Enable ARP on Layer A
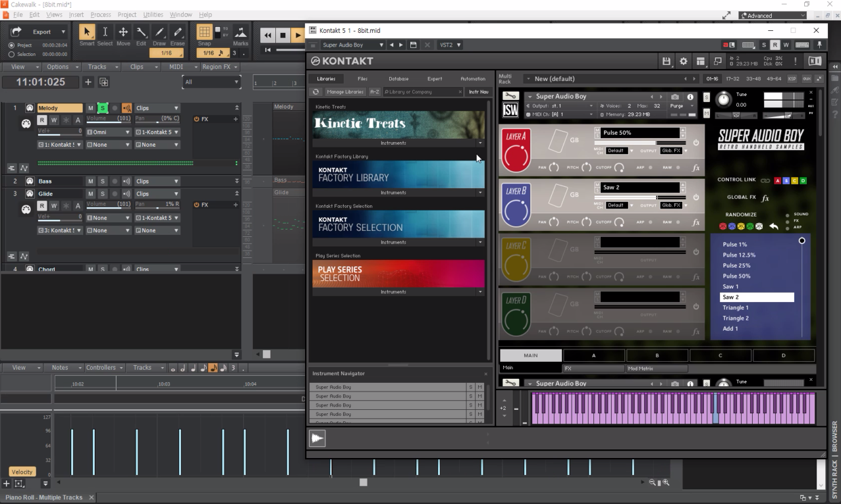This screenshot has width=841, height=504. (651, 168)
